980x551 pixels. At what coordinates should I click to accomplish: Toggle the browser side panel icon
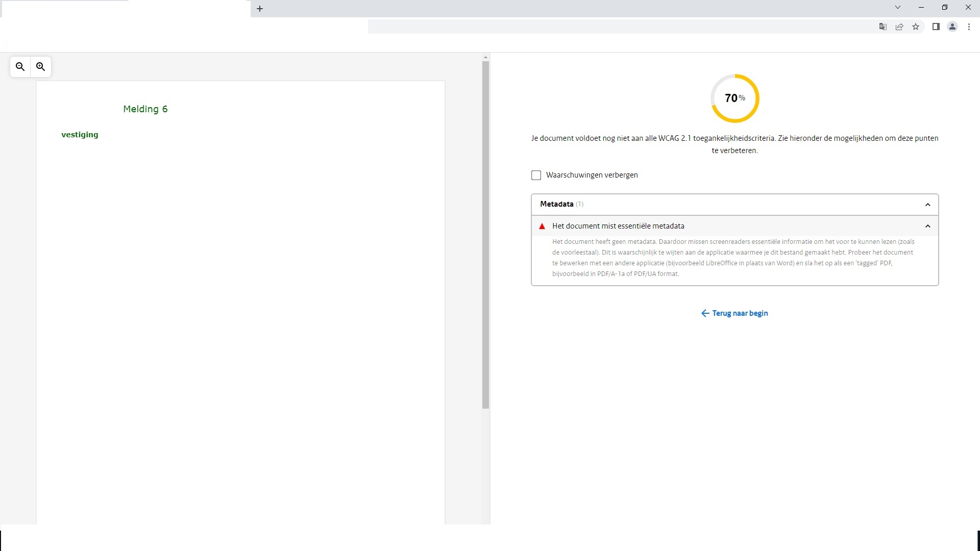point(936,27)
